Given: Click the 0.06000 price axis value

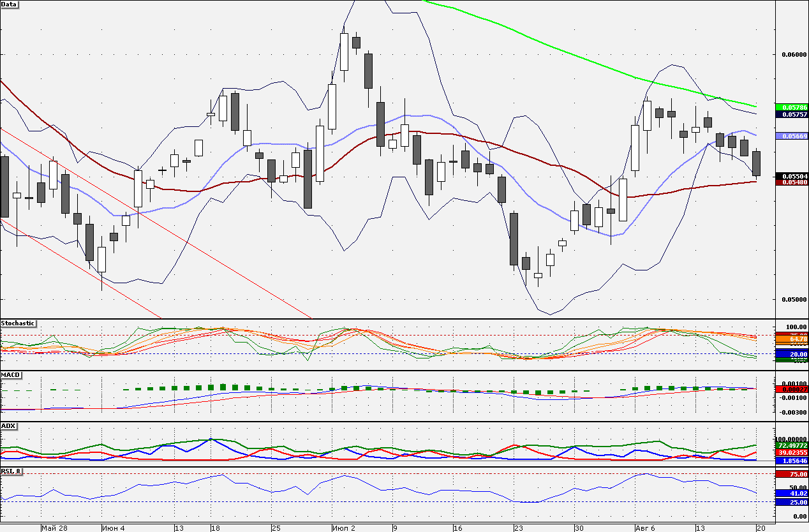Looking at the screenshot, I should [x=794, y=55].
